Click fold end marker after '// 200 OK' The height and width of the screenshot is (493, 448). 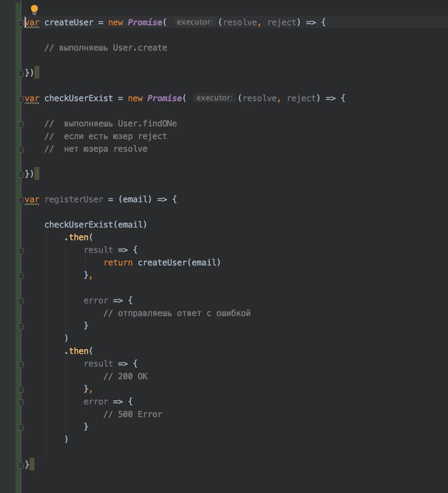tap(21, 389)
